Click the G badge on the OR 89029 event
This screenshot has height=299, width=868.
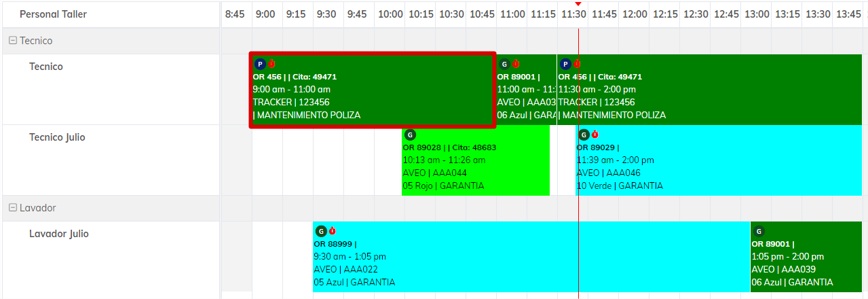pos(584,135)
